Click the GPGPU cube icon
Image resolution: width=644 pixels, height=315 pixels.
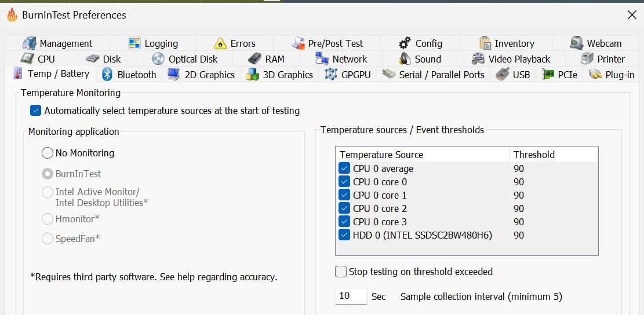click(331, 74)
